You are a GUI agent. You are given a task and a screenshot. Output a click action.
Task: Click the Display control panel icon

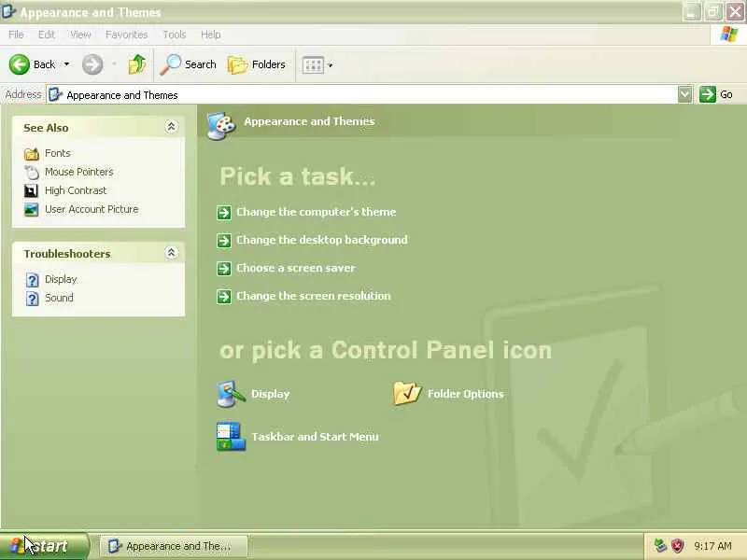tap(231, 394)
